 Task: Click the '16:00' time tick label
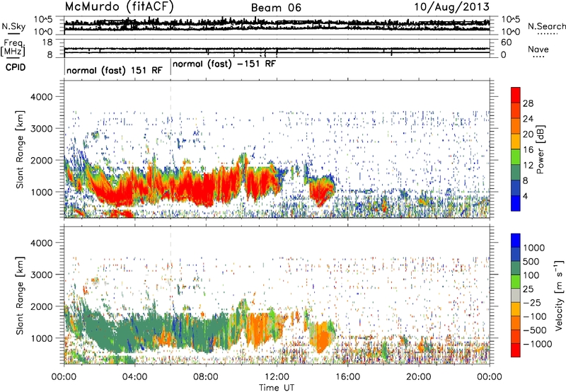[347, 377]
